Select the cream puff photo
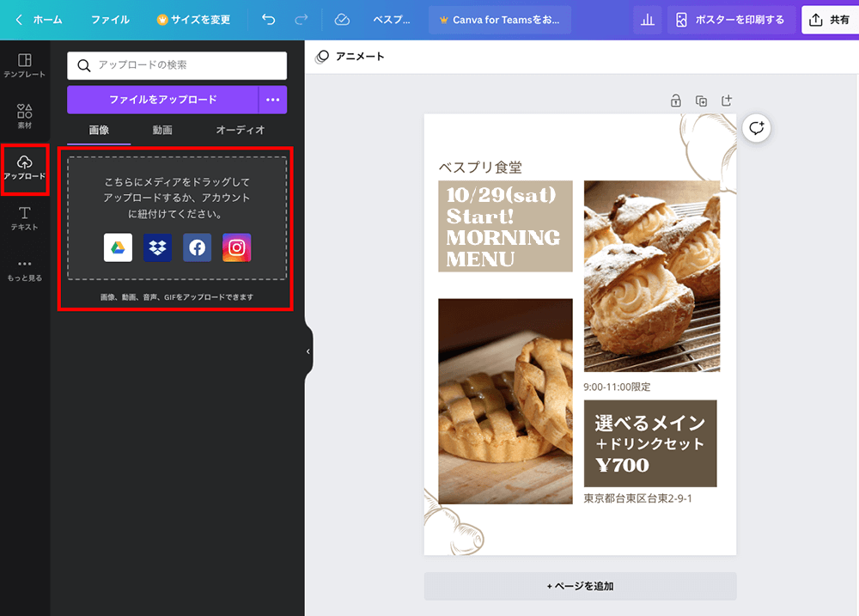This screenshot has height=616, width=859. tap(652, 277)
